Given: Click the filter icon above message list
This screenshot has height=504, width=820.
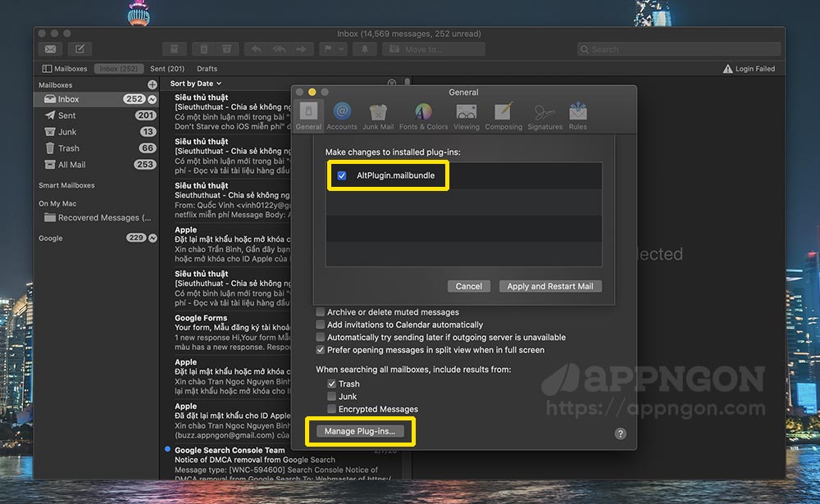Looking at the screenshot, I should coord(392,83).
